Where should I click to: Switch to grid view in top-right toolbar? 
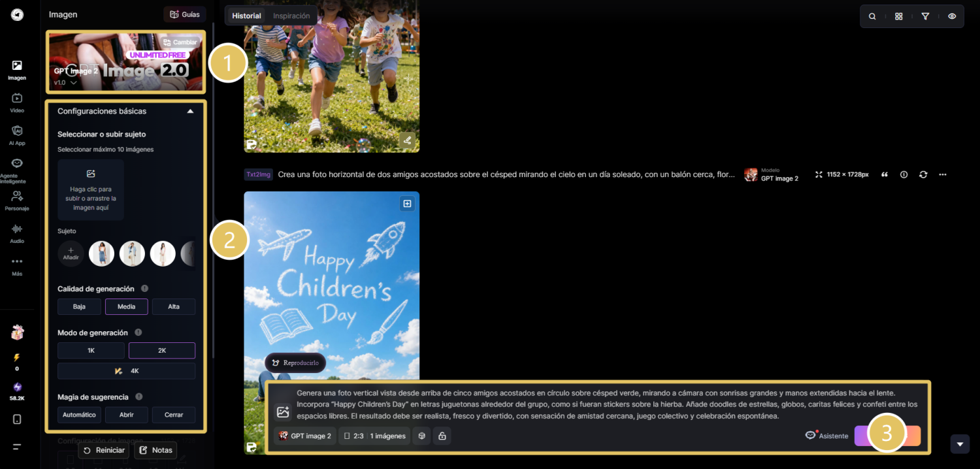point(899,16)
